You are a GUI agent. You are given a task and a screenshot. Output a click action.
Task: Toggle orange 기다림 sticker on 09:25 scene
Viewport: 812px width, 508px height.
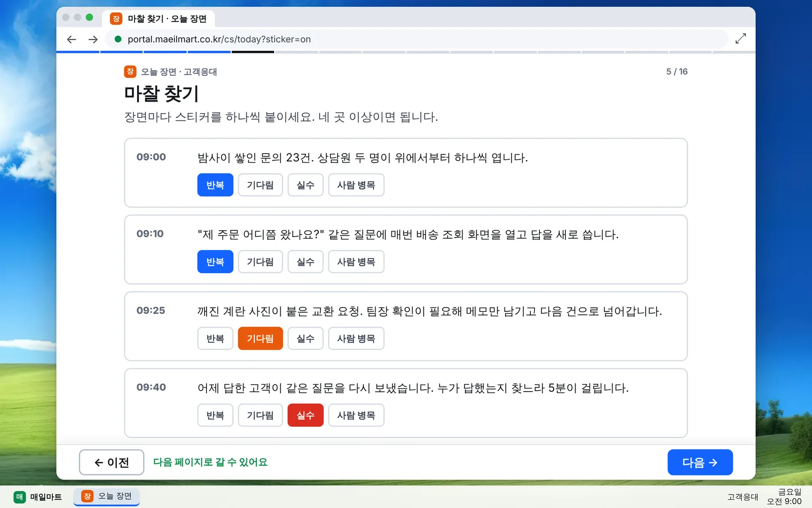(x=260, y=338)
